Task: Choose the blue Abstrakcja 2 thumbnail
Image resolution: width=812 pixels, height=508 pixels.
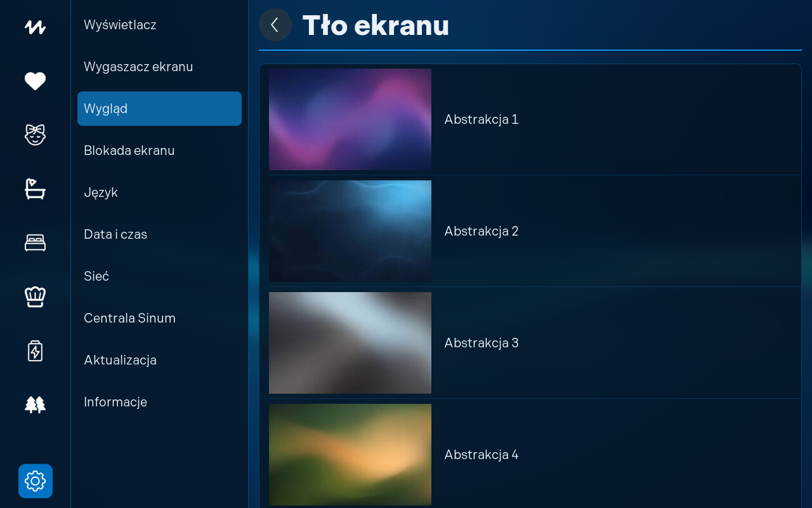Action: [350, 231]
